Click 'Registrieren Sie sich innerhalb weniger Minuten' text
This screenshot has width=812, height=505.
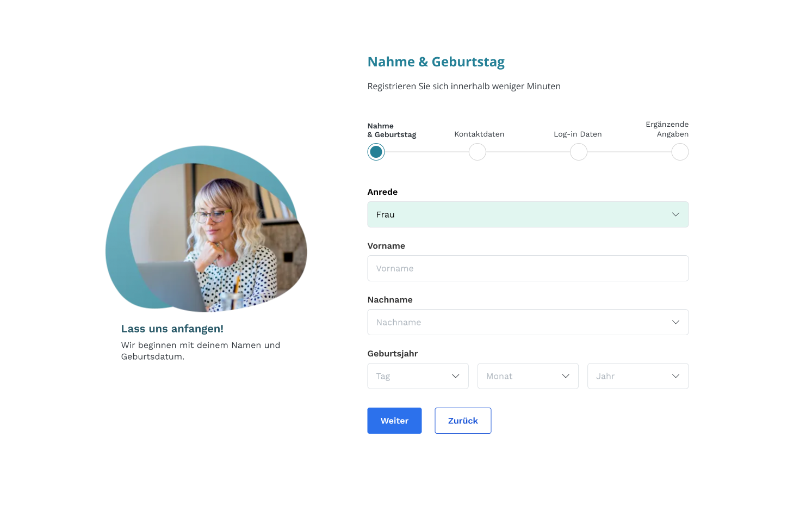464,86
